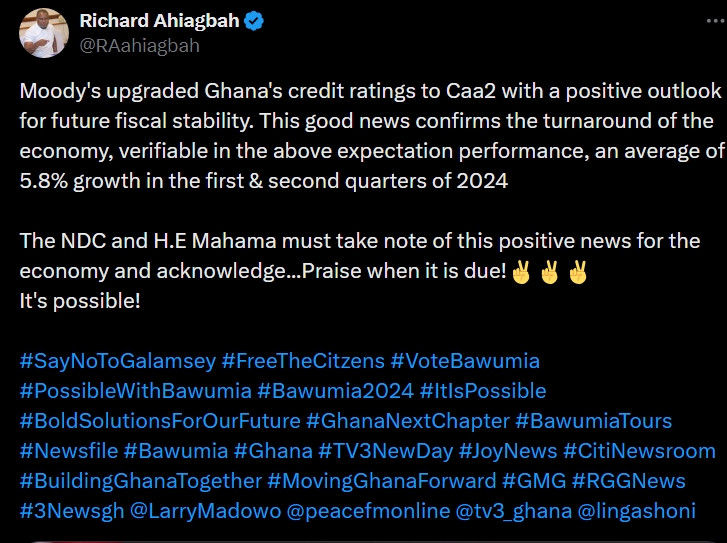This screenshot has height=543, width=727.
Task: Click the #MovingGhanaForward hashtag
Action: click(x=381, y=480)
